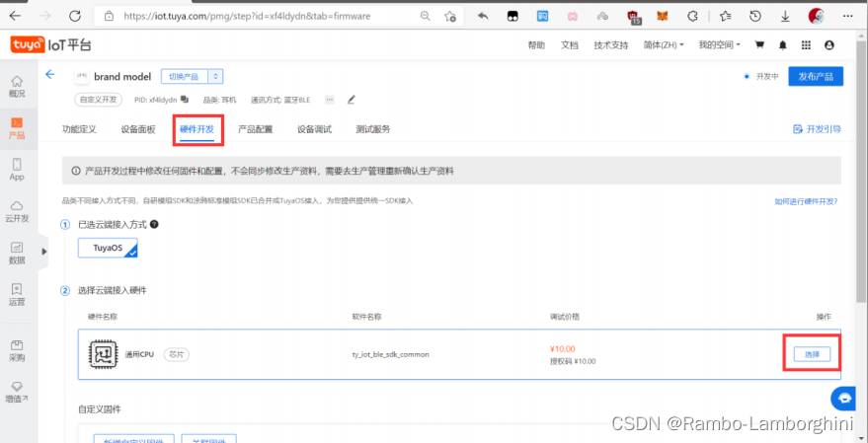Switch to the 设备调试 tab

pyautogui.click(x=314, y=129)
